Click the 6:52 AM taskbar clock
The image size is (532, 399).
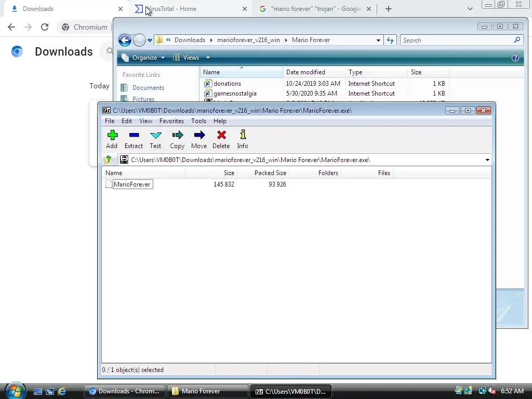click(512, 391)
